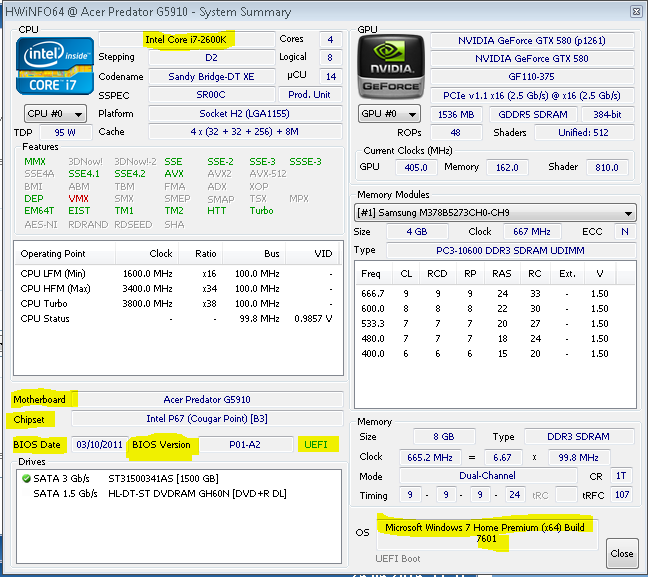Screen dimensions: 648x577
Task: Click the Logical value 8
Action: [330, 57]
